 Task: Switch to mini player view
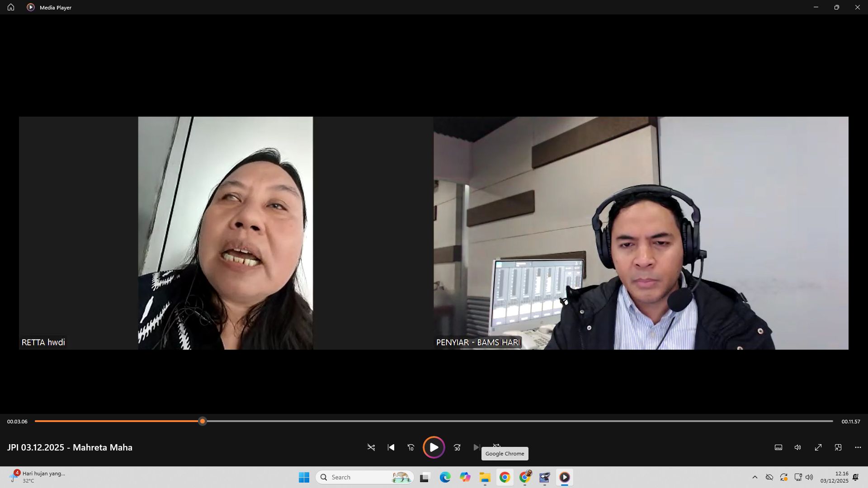pos(838,447)
